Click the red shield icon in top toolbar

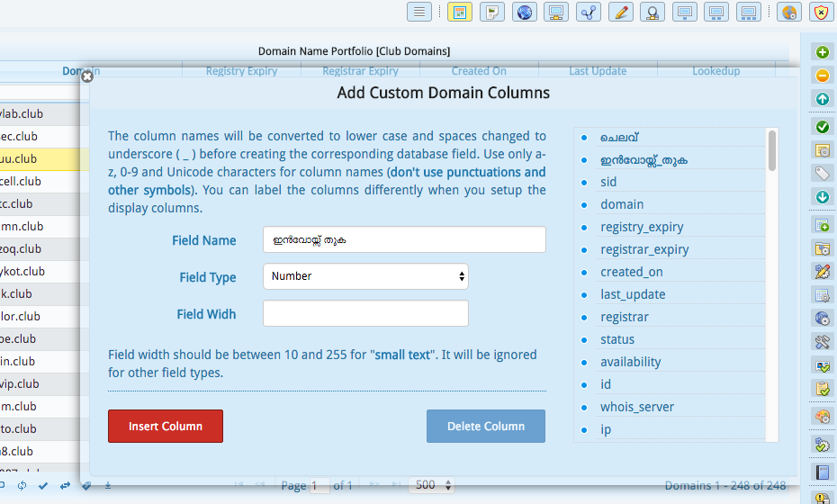tap(821, 12)
